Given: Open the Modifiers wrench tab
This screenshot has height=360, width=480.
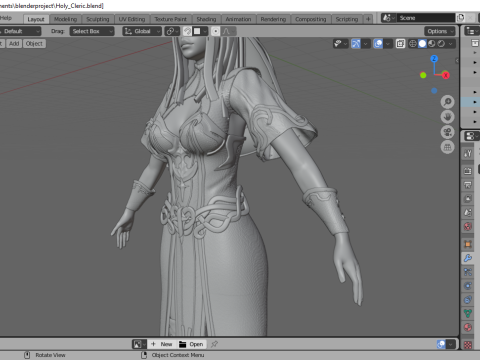Looking at the screenshot, I should [x=468, y=258].
